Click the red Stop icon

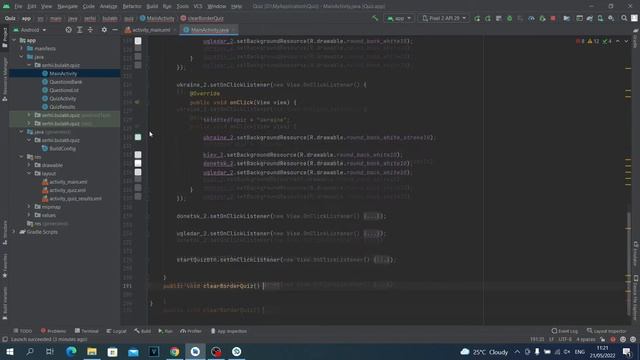point(553,18)
